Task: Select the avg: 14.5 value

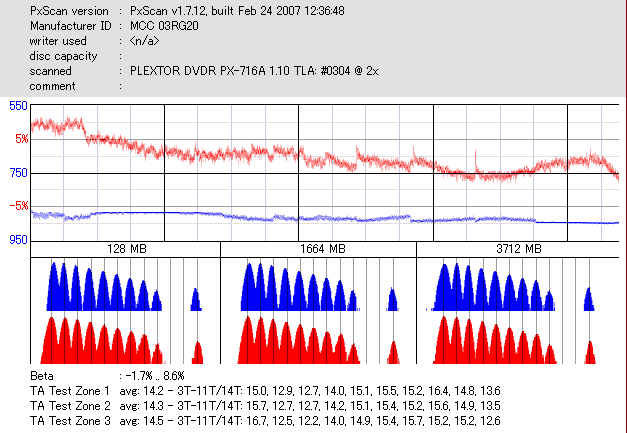Action: pyautogui.click(x=142, y=421)
